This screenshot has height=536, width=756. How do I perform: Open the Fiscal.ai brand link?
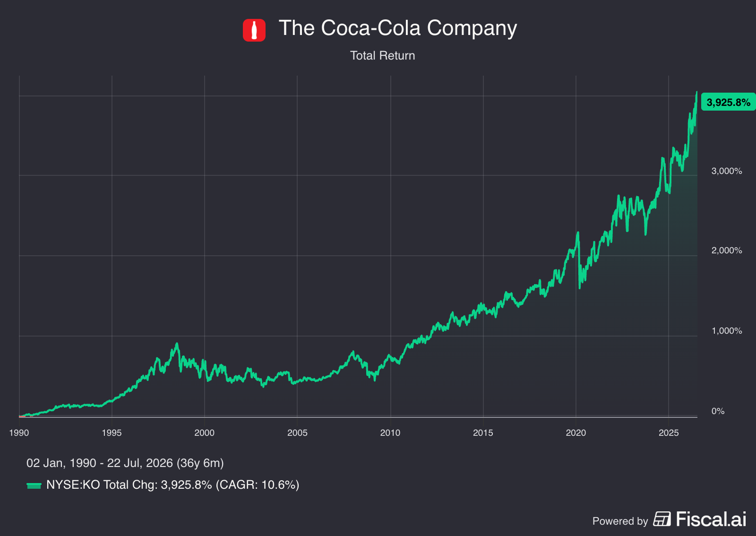(711, 519)
